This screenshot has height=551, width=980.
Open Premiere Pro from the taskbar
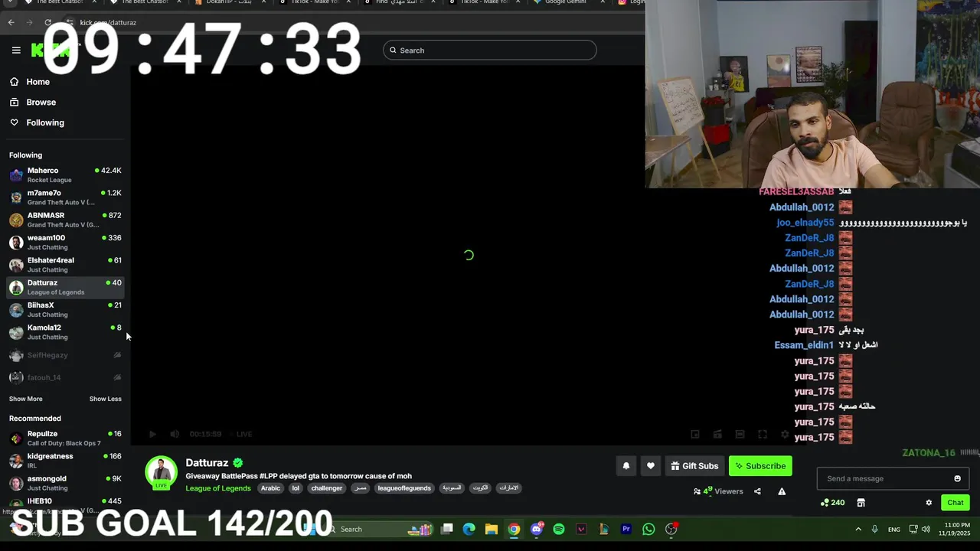[x=626, y=530]
